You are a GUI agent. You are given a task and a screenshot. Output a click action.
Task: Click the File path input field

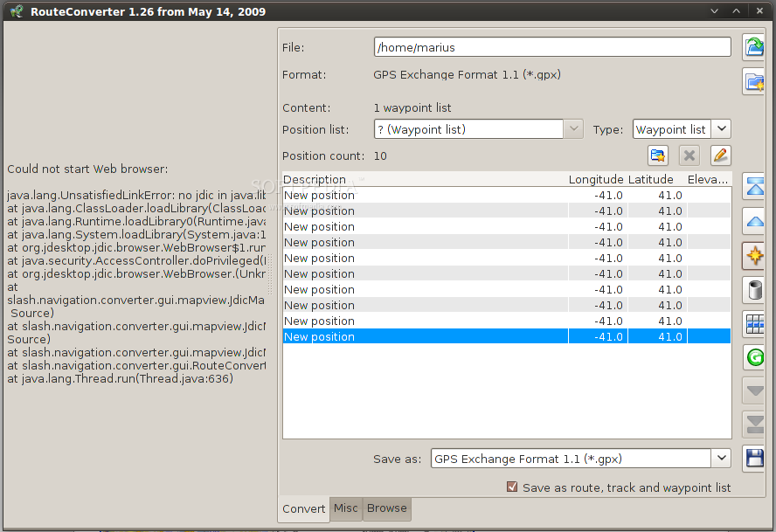tap(552, 47)
